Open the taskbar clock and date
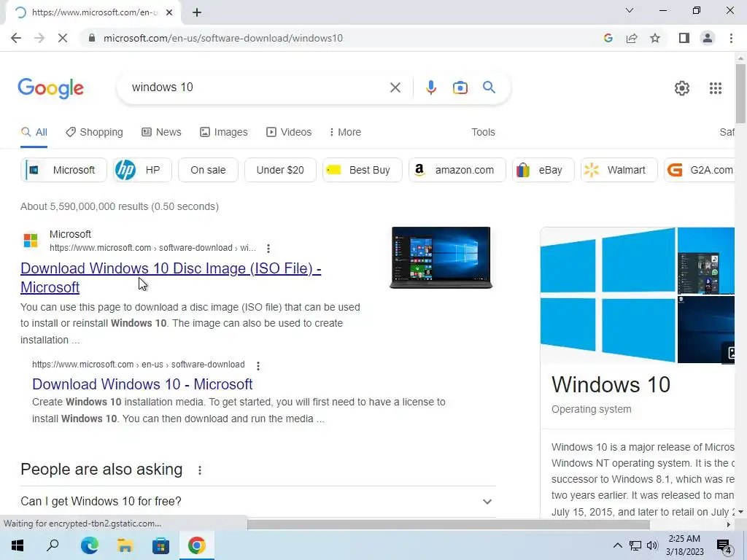 pos(684,545)
